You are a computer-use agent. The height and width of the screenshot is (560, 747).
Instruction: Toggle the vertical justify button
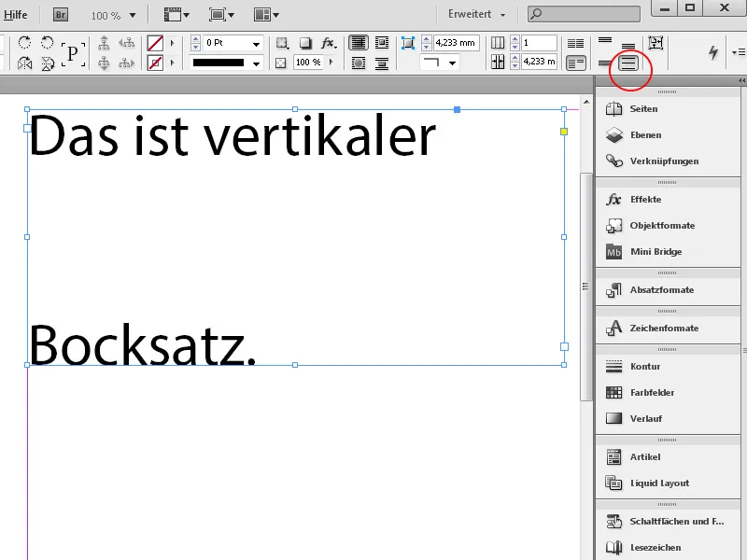click(628, 63)
